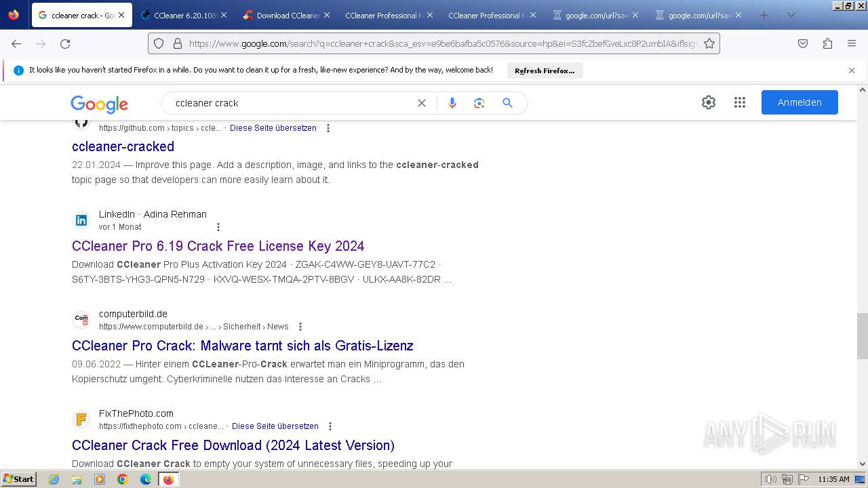Click the Refresh Firefox button
The width and height of the screenshot is (868, 488).
(x=545, y=70)
